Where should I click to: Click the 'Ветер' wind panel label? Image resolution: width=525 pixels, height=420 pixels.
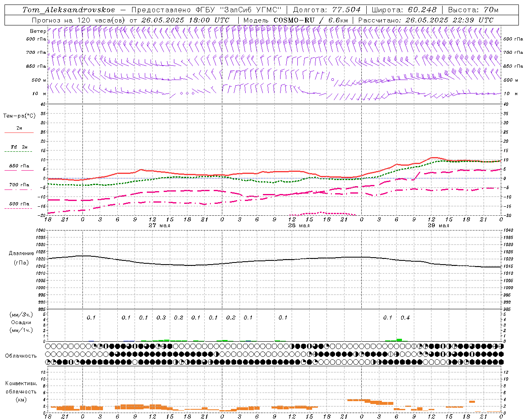tap(38, 31)
